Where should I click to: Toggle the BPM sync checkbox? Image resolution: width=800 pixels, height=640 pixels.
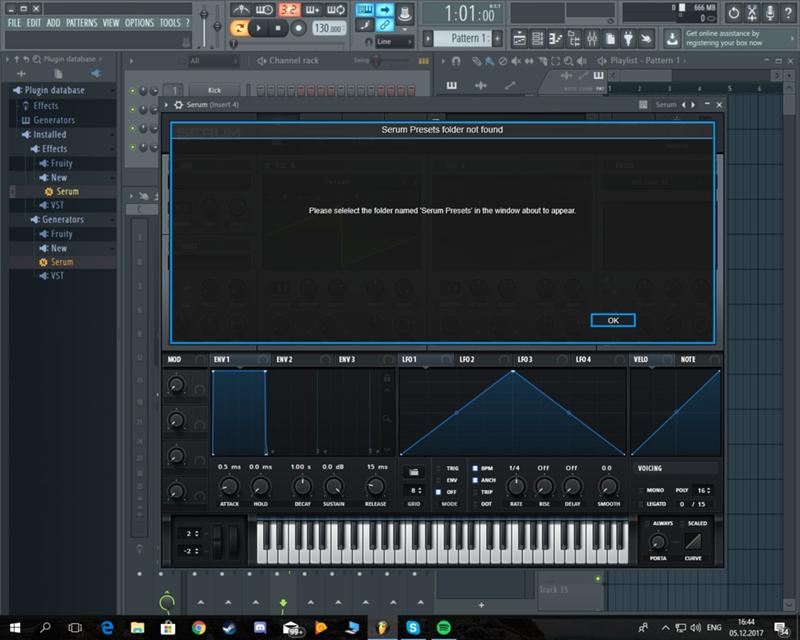point(475,468)
